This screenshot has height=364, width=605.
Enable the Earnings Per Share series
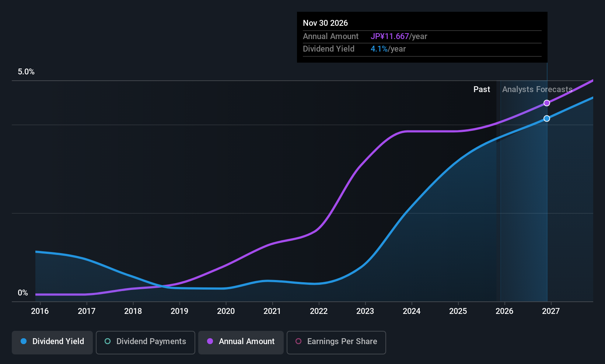pyautogui.click(x=336, y=342)
